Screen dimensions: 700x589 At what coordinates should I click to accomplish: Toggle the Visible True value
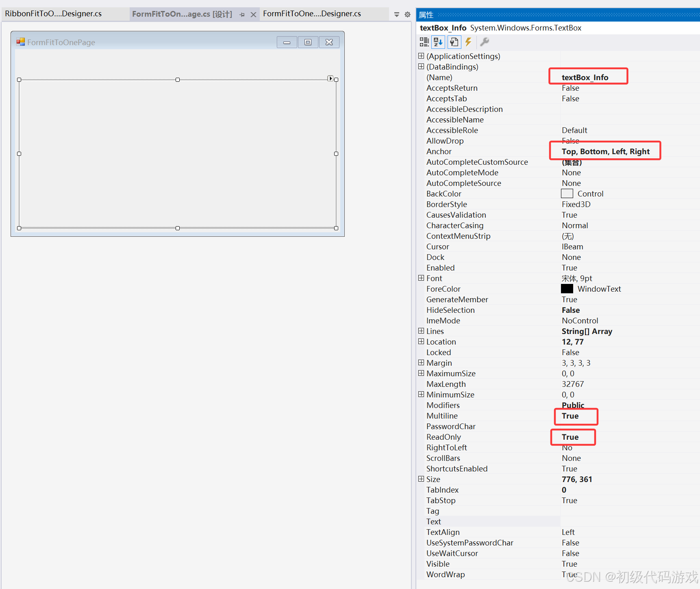coord(570,564)
